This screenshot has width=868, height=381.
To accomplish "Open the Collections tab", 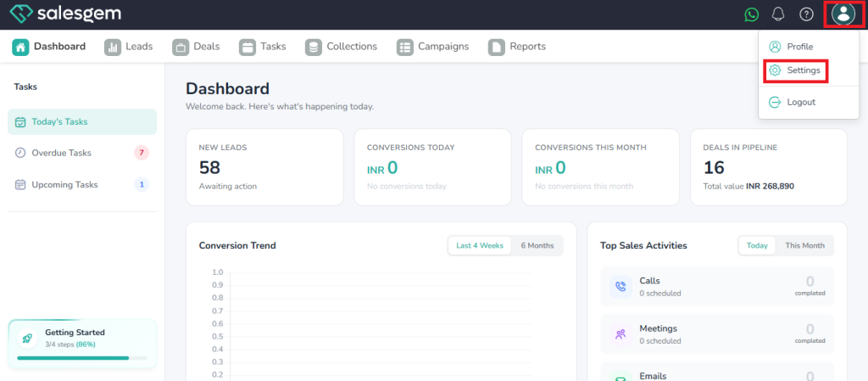I will [x=341, y=47].
